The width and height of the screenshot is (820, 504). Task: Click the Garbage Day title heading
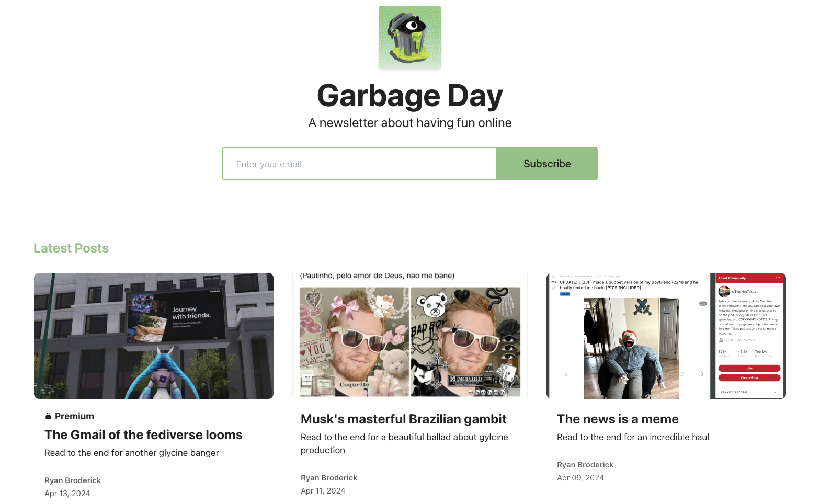(410, 96)
